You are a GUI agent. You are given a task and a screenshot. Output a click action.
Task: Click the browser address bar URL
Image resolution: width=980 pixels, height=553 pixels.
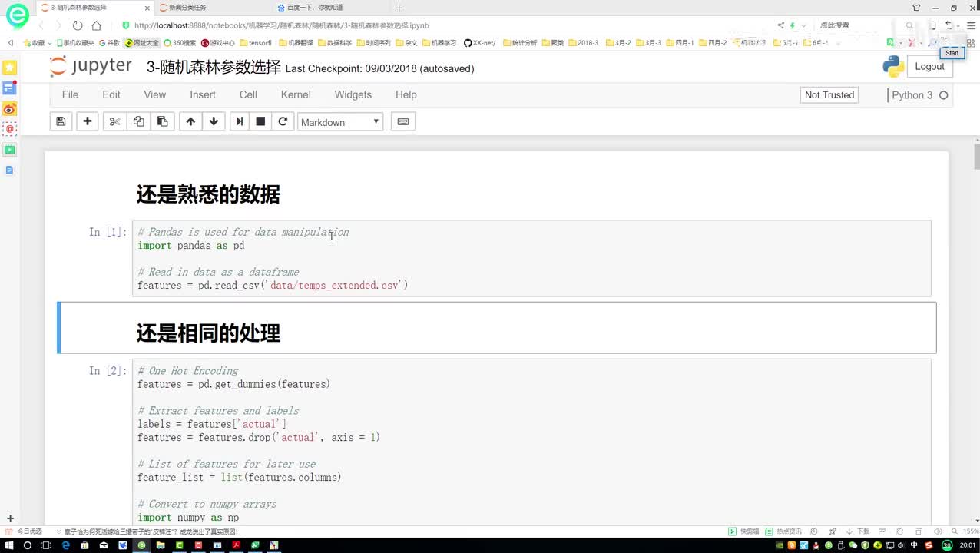[x=282, y=25]
